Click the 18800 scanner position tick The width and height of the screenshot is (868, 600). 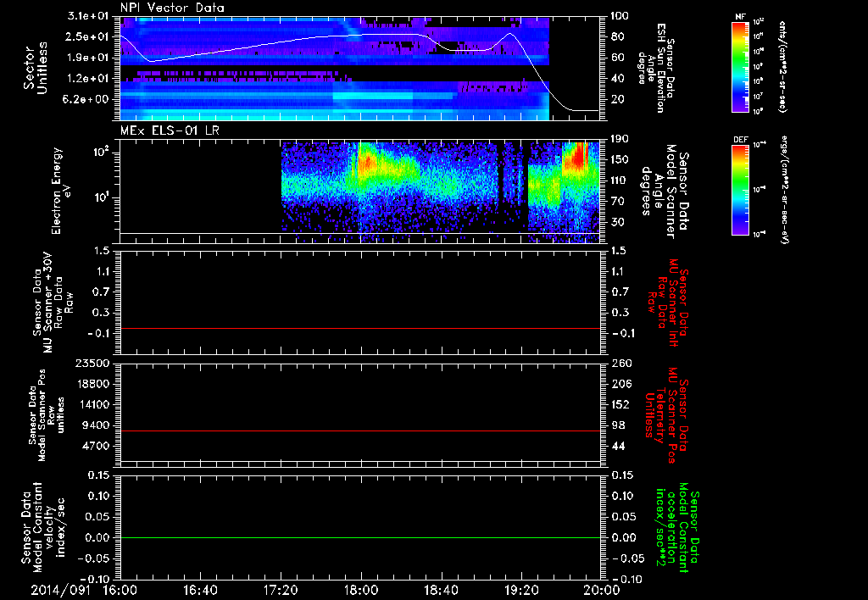[x=93, y=384]
